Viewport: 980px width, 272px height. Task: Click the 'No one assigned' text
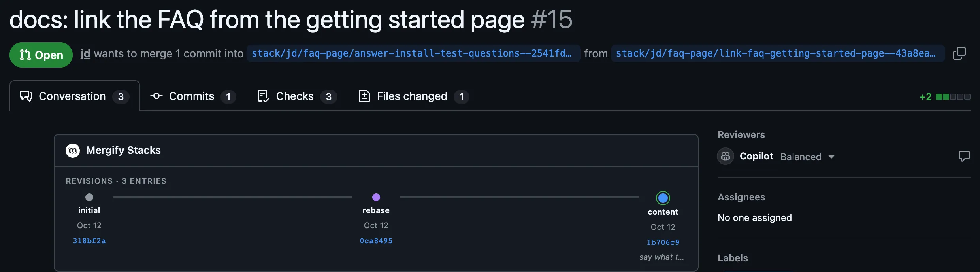click(755, 218)
